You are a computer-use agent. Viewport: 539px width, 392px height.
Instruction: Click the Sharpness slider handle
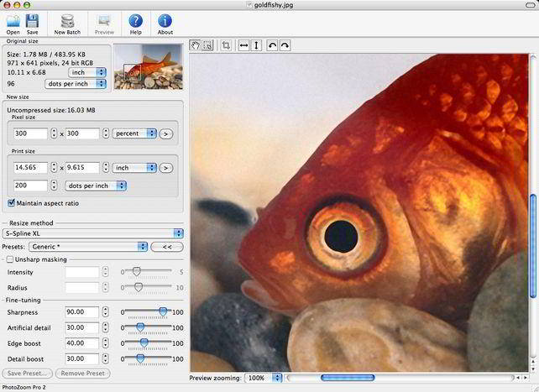pos(163,311)
